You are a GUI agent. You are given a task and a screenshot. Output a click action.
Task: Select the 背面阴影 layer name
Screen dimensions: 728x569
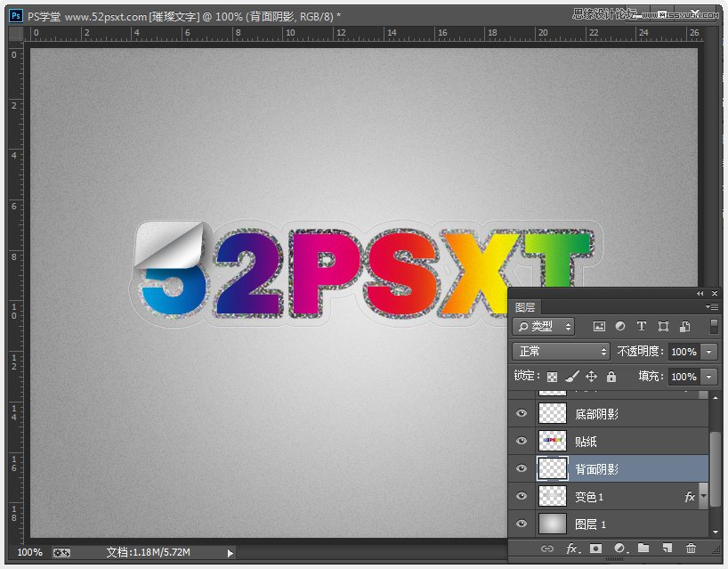tap(596, 469)
